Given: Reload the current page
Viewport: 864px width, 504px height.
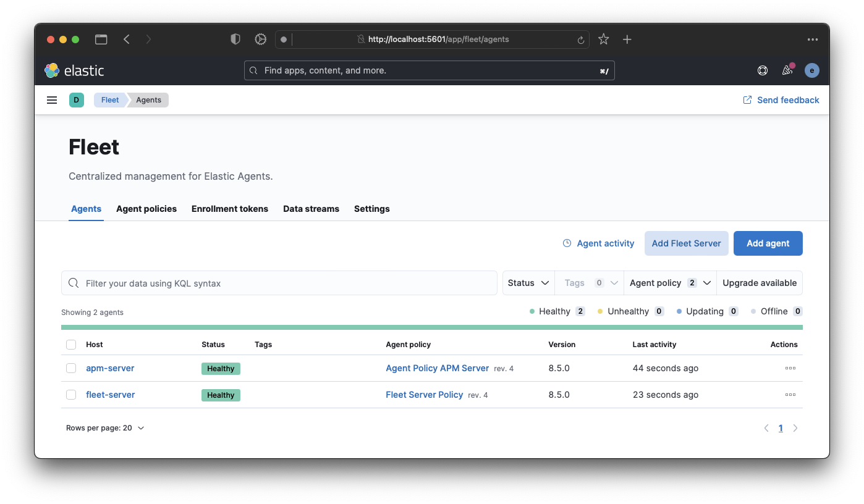Looking at the screenshot, I should tap(581, 40).
